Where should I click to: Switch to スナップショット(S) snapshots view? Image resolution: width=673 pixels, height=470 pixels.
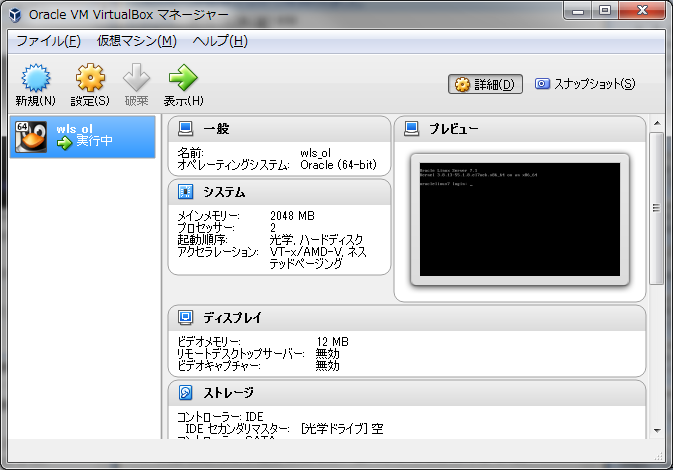point(585,84)
